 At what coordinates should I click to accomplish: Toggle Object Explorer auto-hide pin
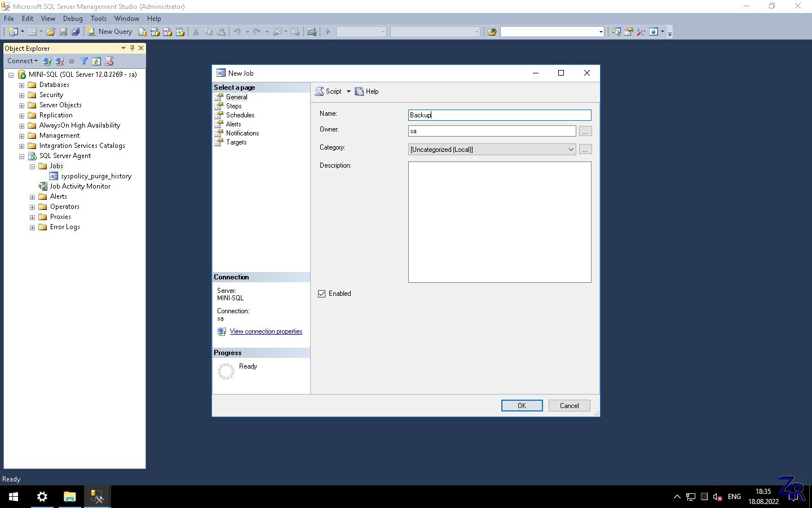(132, 48)
